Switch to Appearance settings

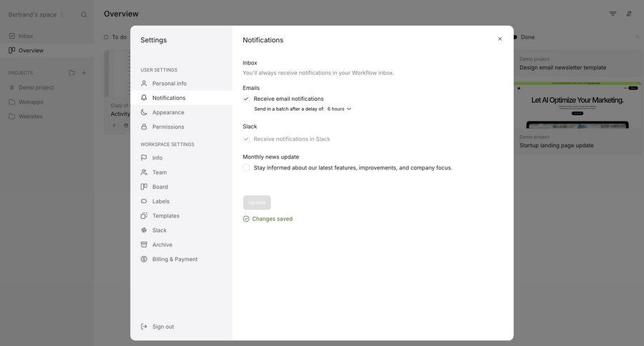point(168,112)
